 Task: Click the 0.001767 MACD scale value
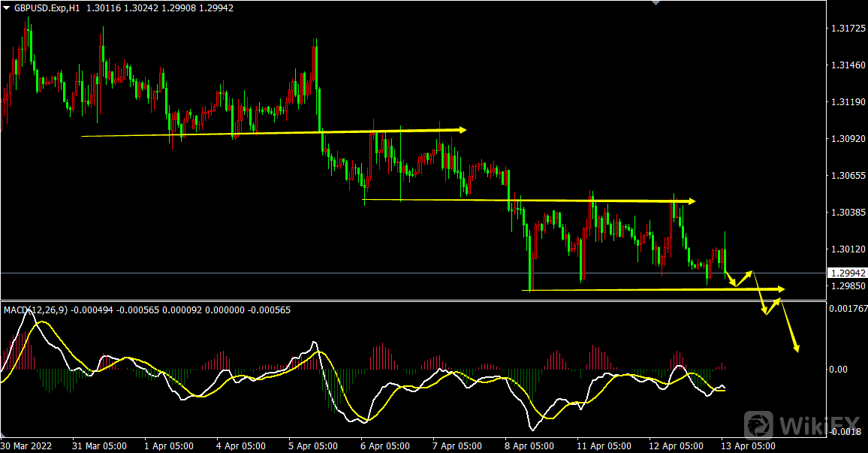[848, 308]
